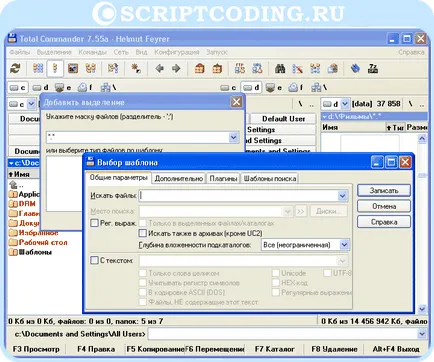Click the Reread source refresh toolbar icon
The image size is (434, 362).
[15, 69]
